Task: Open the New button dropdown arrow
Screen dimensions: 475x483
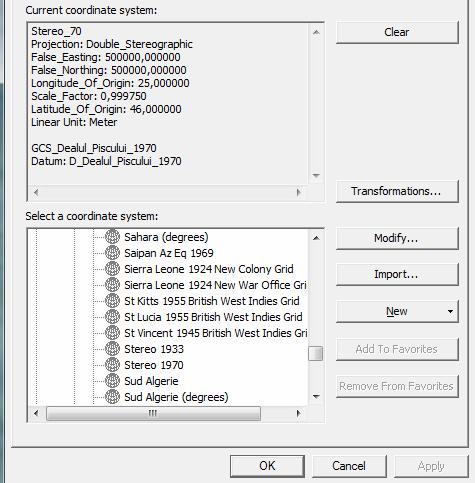Action: coord(450,311)
